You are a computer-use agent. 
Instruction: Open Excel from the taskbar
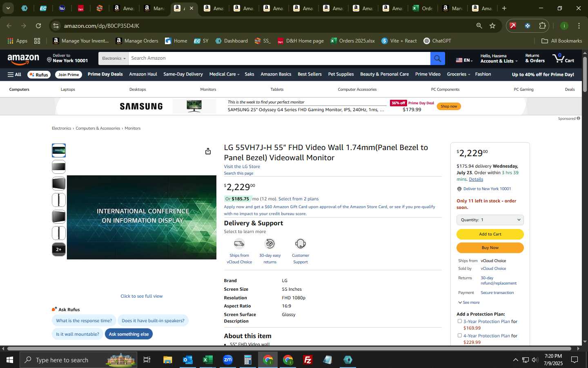click(207, 360)
